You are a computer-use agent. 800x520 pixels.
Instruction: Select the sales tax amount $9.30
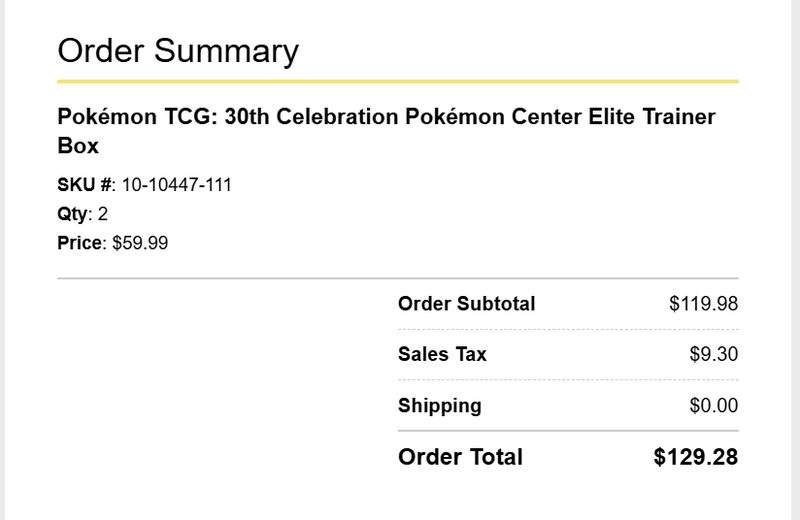[x=714, y=354]
